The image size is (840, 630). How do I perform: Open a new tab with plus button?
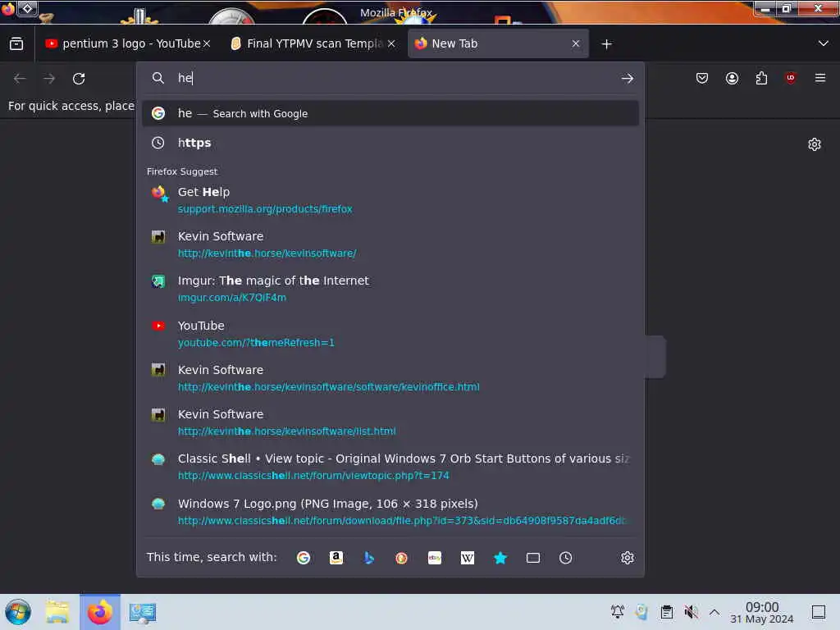606,44
